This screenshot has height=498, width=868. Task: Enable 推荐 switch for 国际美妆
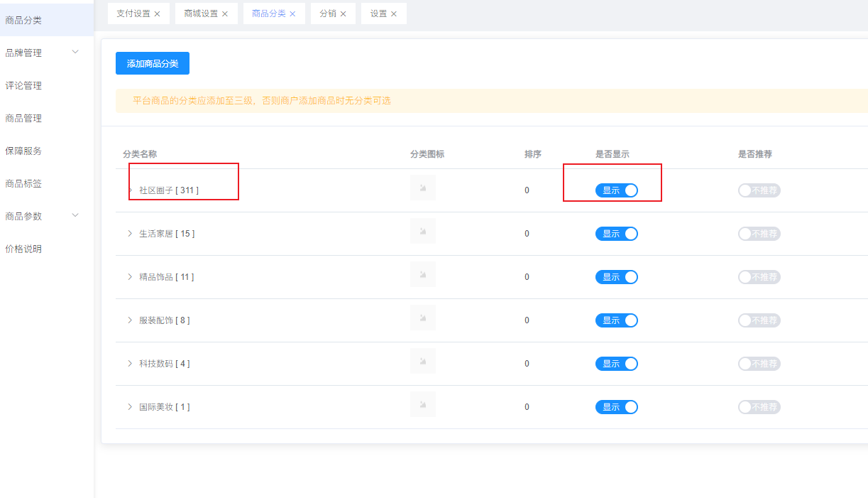759,407
